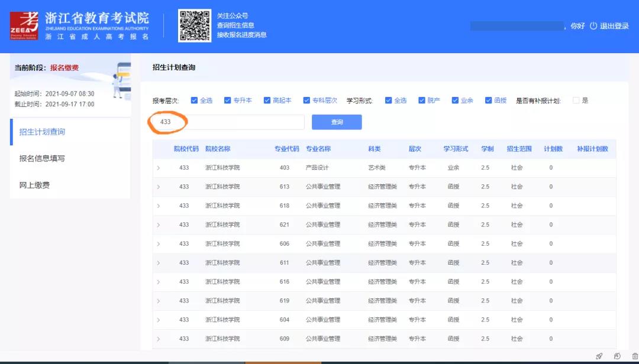Uncheck the 专升本 level checkbox

pyautogui.click(x=227, y=100)
